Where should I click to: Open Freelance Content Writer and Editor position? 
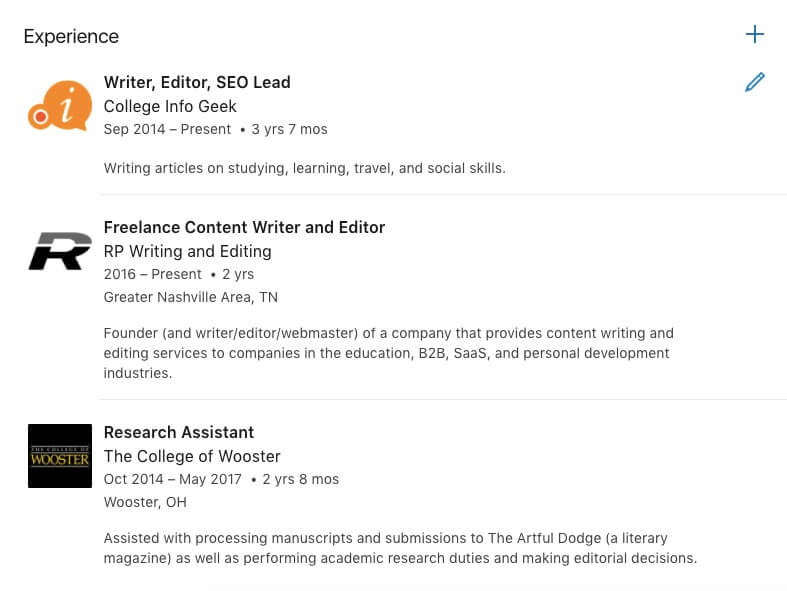coord(244,227)
